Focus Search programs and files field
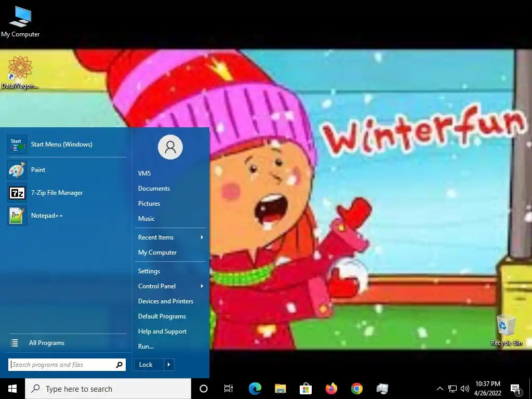This screenshot has width=532, height=399. pyautogui.click(x=67, y=365)
